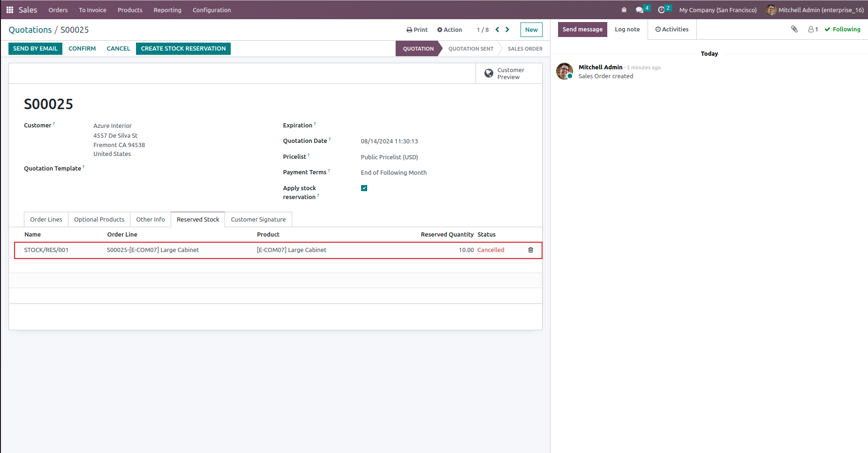Open the company switcher My Company
The height and width of the screenshot is (453, 868).
pyautogui.click(x=718, y=10)
